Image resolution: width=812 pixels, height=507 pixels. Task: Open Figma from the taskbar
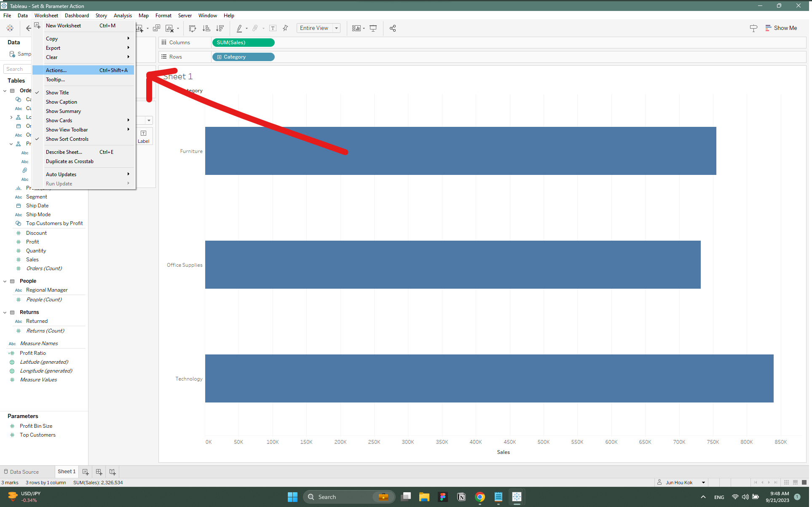(x=443, y=497)
